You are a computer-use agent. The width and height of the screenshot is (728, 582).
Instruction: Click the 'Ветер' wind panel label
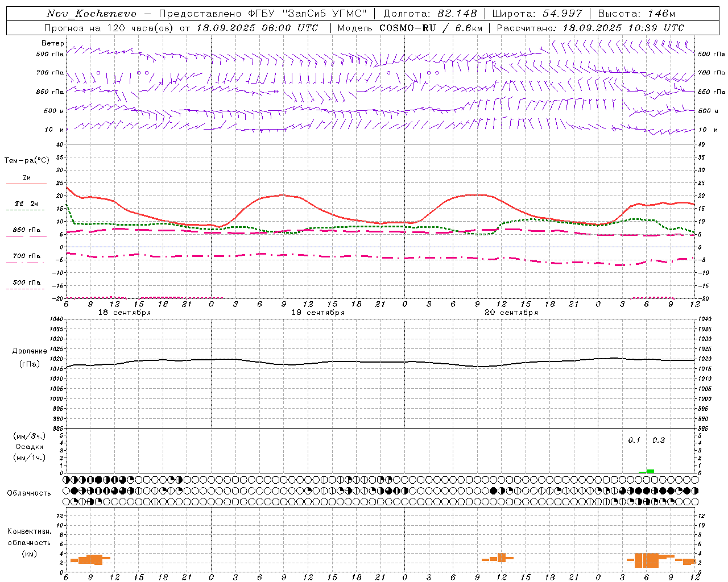pyautogui.click(x=52, y=43)
